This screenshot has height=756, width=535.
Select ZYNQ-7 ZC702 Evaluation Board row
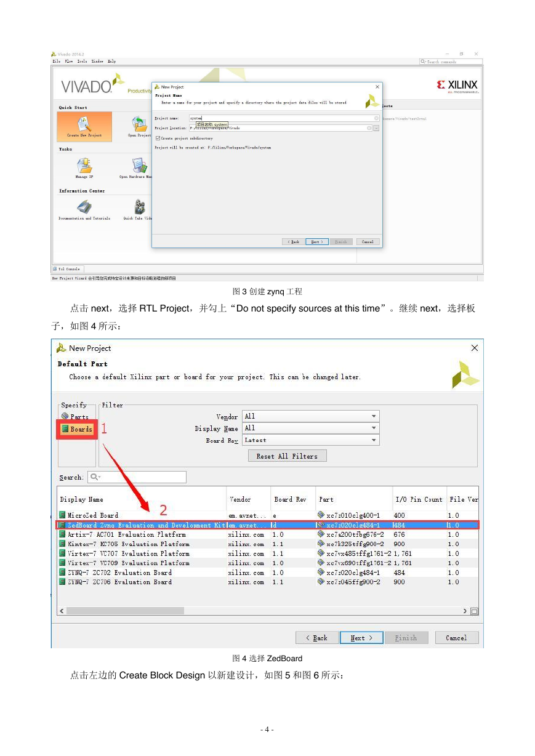click(268, 573)
